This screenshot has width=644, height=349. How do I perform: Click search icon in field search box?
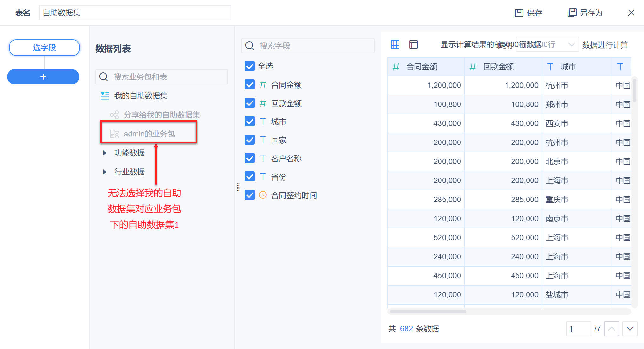click(250, 46)
